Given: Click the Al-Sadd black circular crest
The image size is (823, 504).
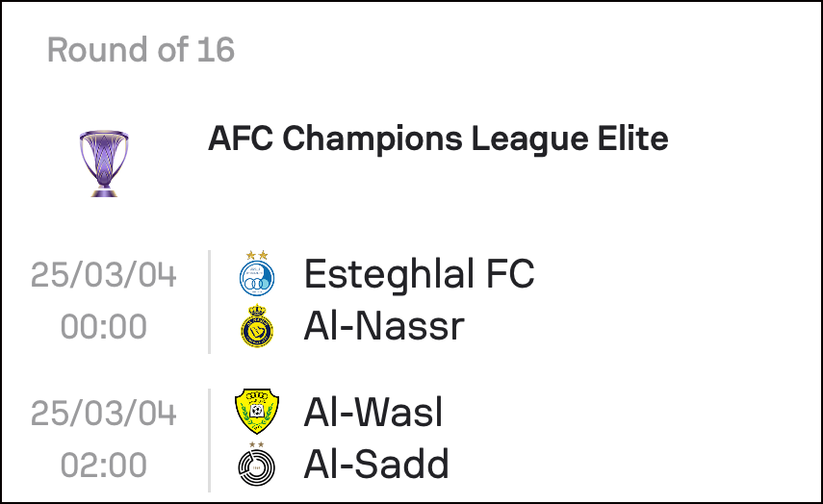Looking at the screenshot, I should 257,467.
